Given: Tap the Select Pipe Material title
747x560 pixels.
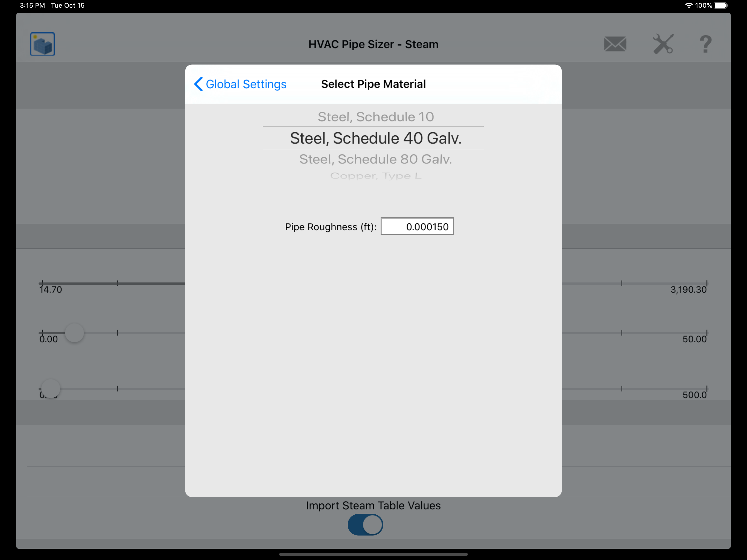Looking at the screenshot, I should point(373,84).
